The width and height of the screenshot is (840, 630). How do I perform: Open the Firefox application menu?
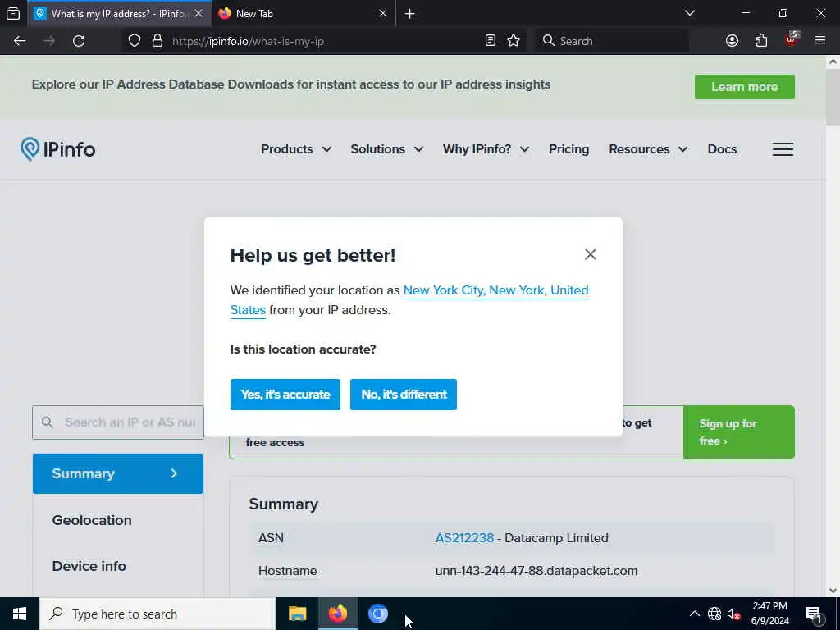tap(820, 41)
